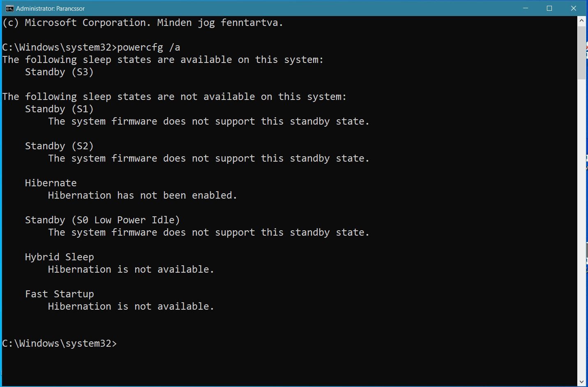
Task: Click the "Standby (S0 Low Power Idle)" line
Action: click(x=103, y=220)
